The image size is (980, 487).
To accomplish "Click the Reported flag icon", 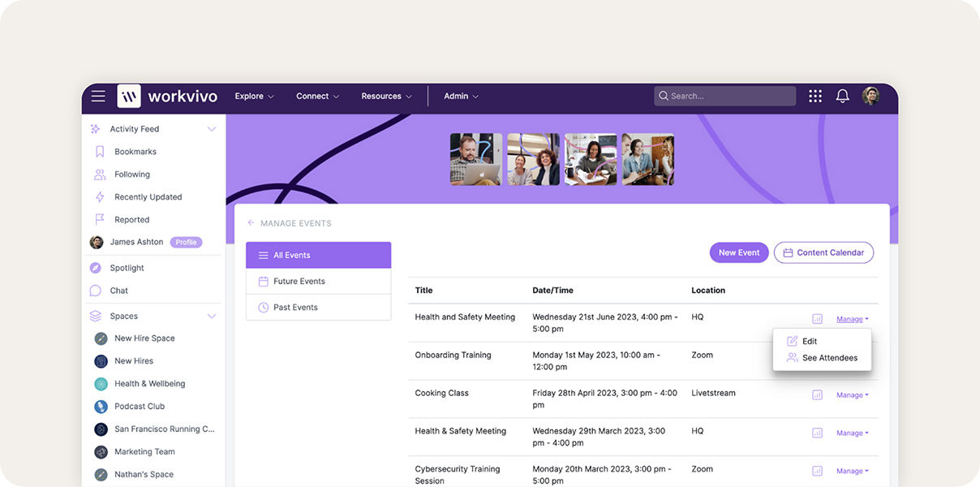I will (x=99, y=219).
